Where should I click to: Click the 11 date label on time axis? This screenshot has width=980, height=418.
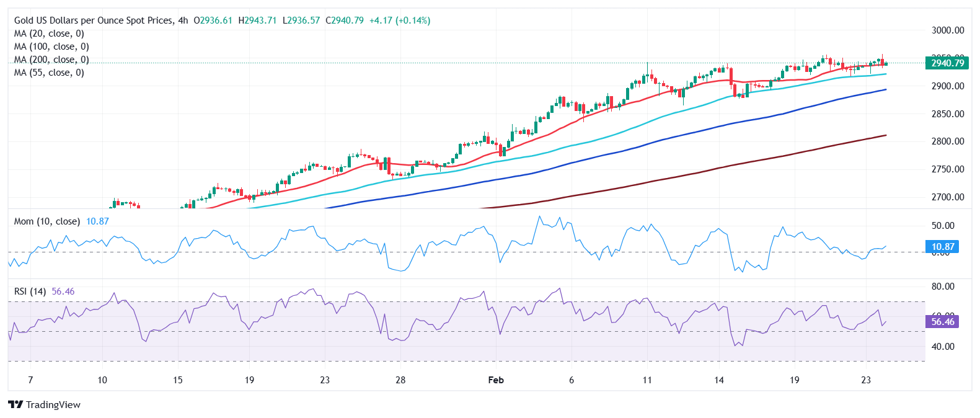click(x=647, y=380)
